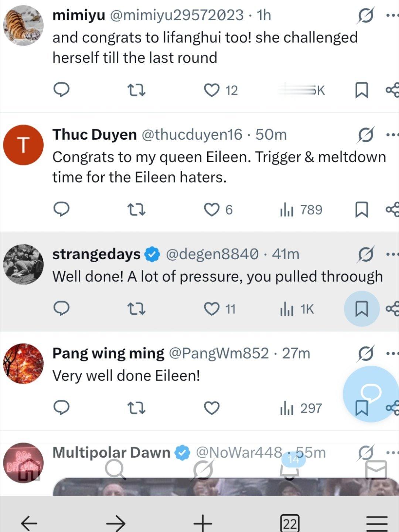Retweet Thuc Duyen's Eileen congratulations tweet

click(136, 210)
